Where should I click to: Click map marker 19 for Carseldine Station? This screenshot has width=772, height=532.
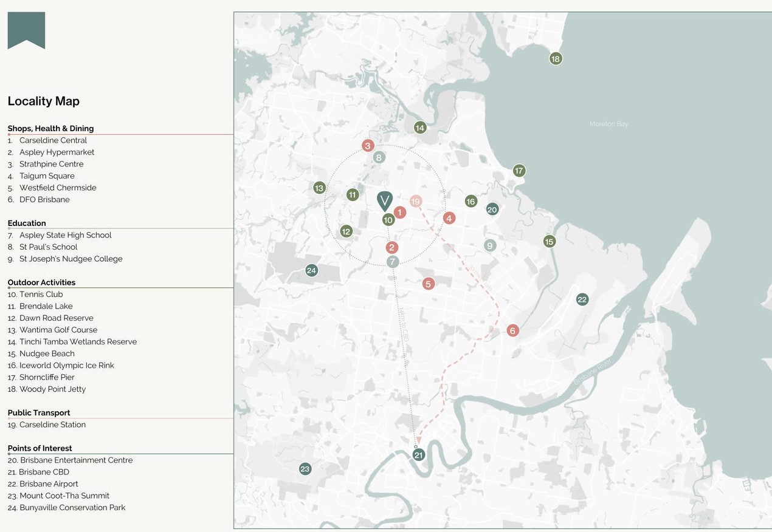tap(415, 202)
